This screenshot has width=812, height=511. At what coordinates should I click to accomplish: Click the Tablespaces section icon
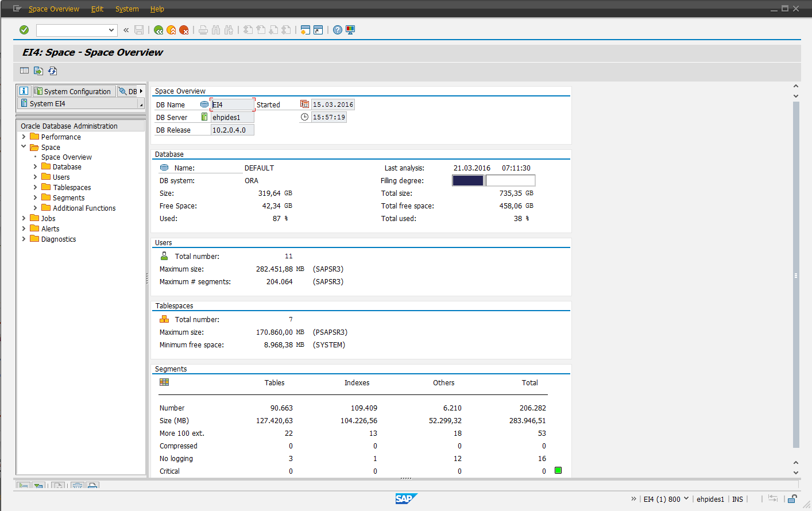pos(164,319)
